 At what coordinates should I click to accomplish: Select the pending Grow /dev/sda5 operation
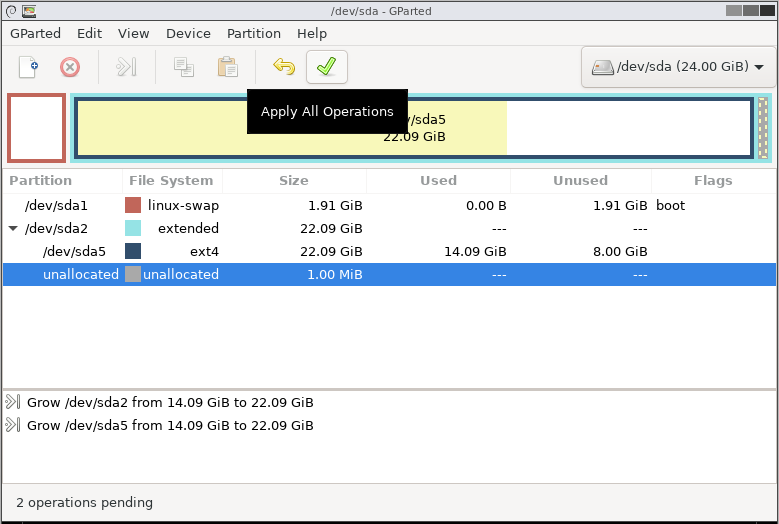coord(170,425)
